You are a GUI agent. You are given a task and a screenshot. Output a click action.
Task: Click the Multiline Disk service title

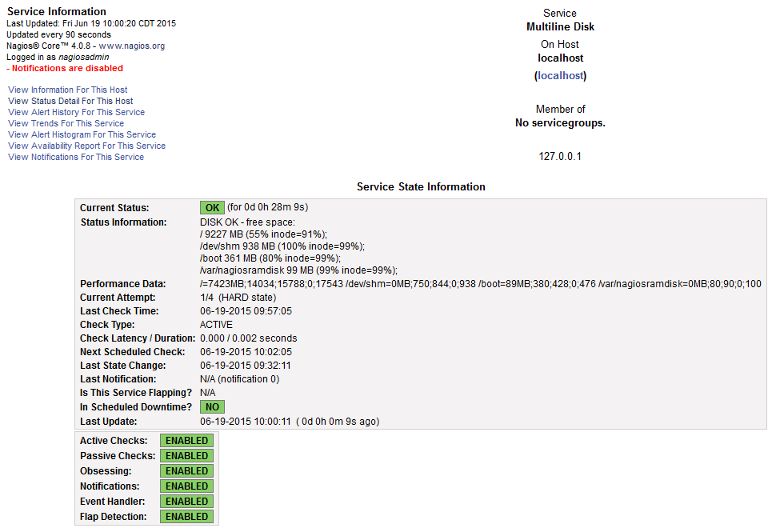560,27
